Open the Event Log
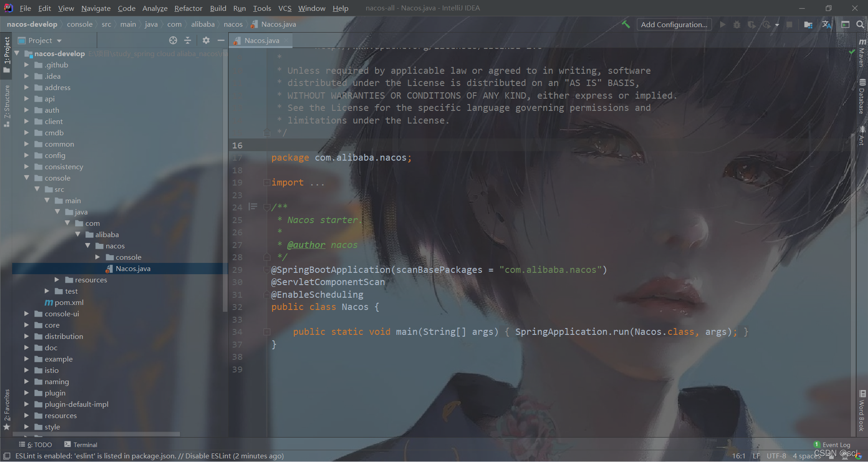 (x=832, y=445)
